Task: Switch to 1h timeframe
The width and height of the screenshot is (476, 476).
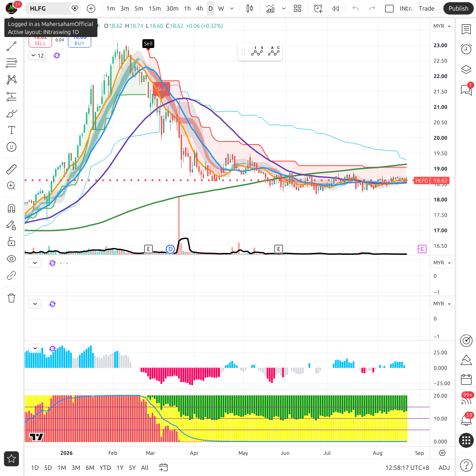Action: tap(187, 8)
